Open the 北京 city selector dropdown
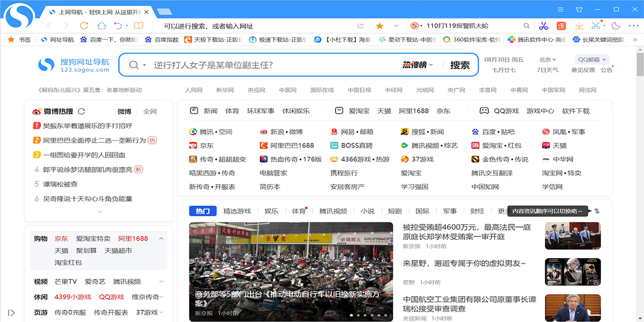Viewport: 644px width, 322px height. (547, 60)
